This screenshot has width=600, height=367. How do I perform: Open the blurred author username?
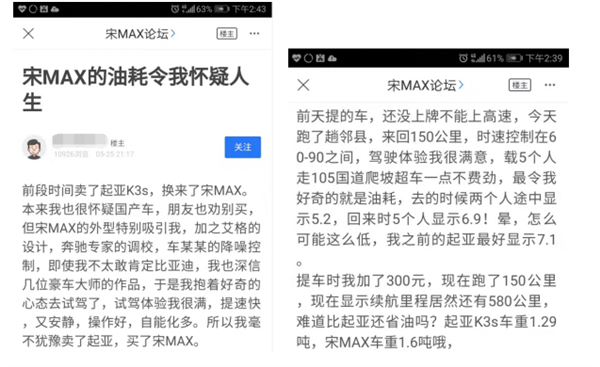coord(80,140)
